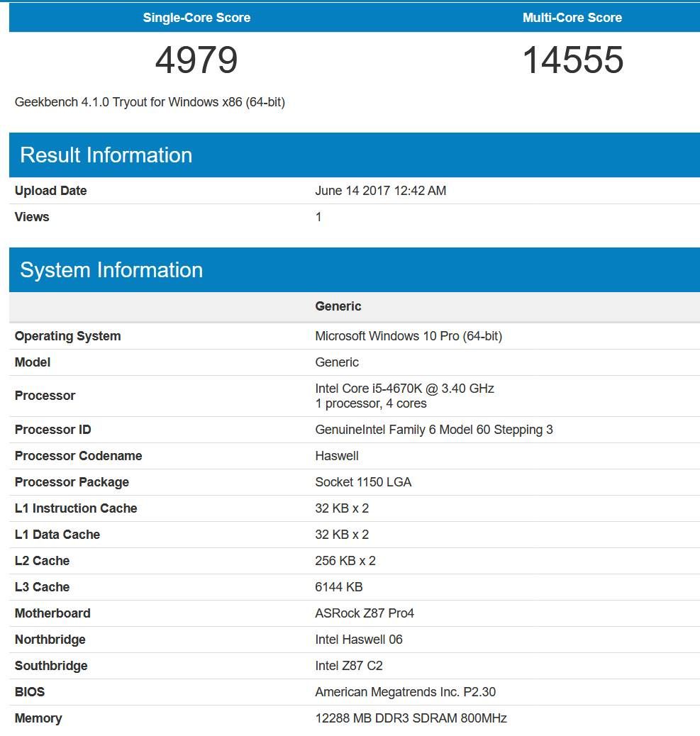Viewport: 700px width, 736px height.
Task: Select Microsoft Windows 10 Pro (64-bit) value
Action: (409, 336)
